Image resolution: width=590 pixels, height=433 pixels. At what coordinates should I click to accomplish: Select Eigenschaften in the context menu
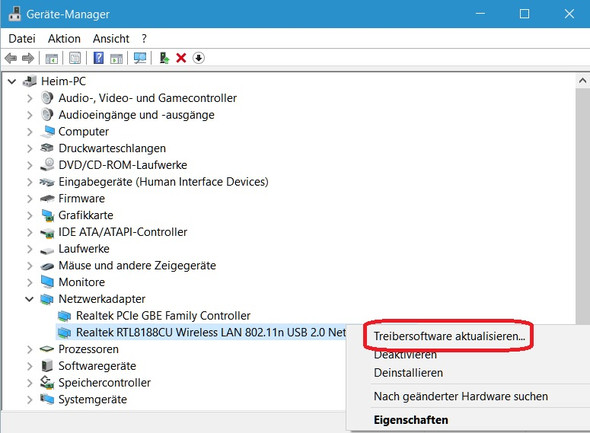[x=411, y=420]
